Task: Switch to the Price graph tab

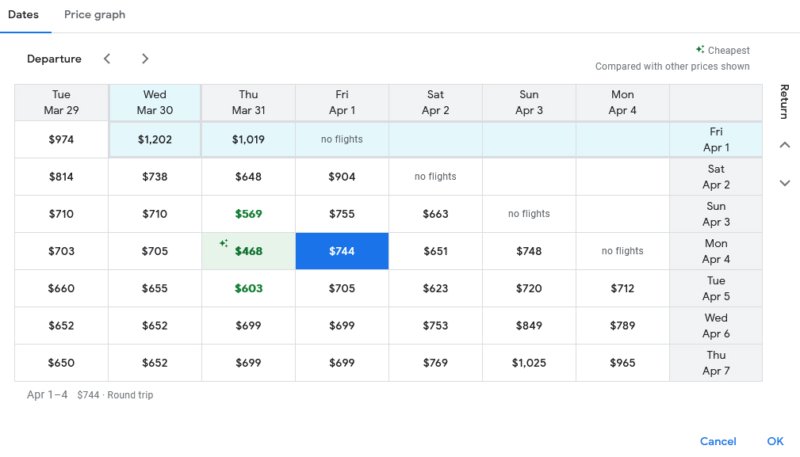Action: pyautogui.click(x=94, y=15)
